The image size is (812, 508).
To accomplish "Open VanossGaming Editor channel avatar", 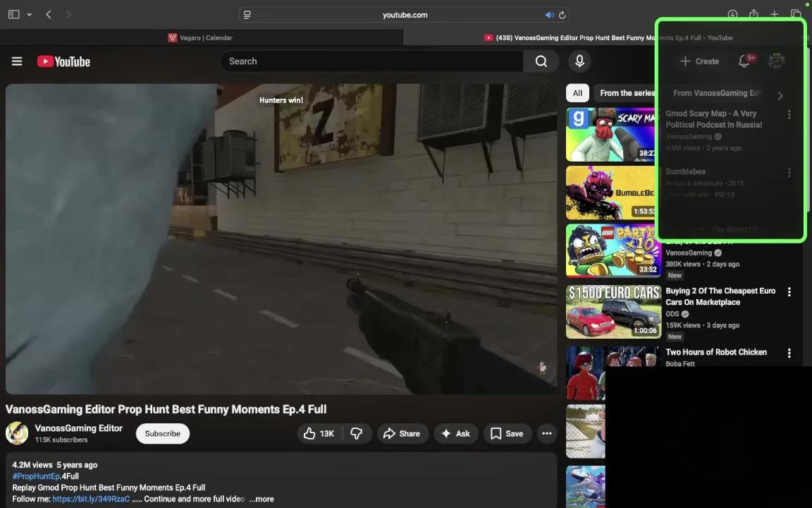I will [17, 433].
